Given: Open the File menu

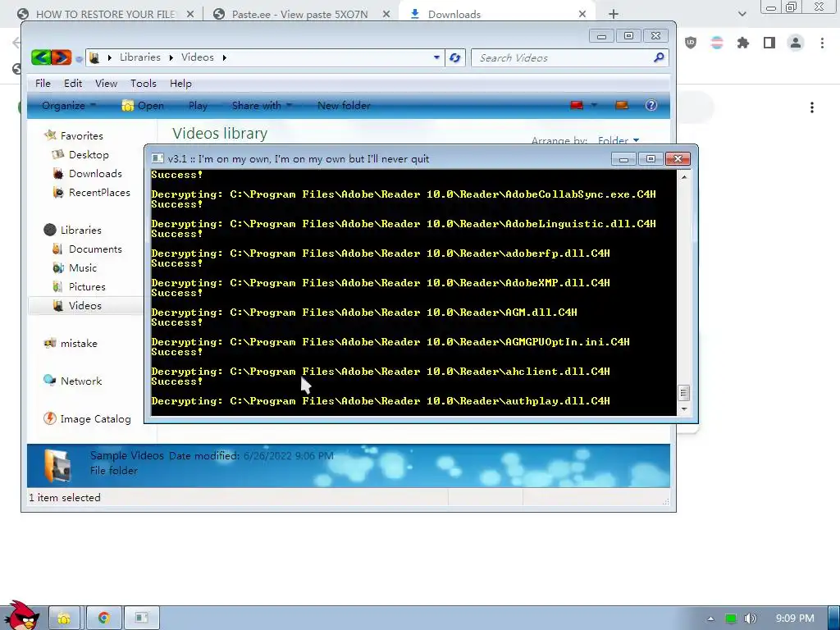Looking at the screenshot, I should [x=43, y=84].
